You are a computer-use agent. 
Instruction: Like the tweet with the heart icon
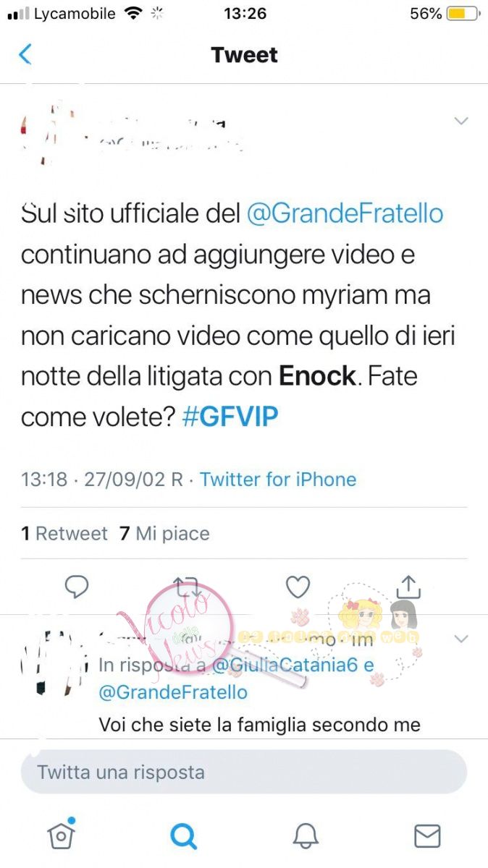tap(298, 587)
